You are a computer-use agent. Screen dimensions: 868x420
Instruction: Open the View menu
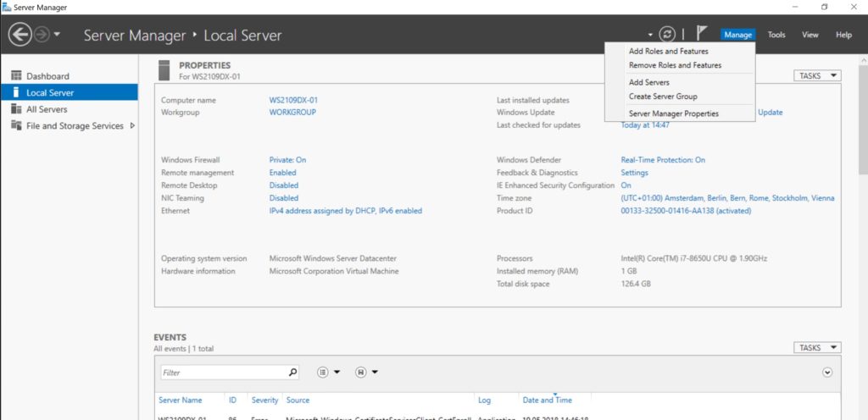(810, 35)
